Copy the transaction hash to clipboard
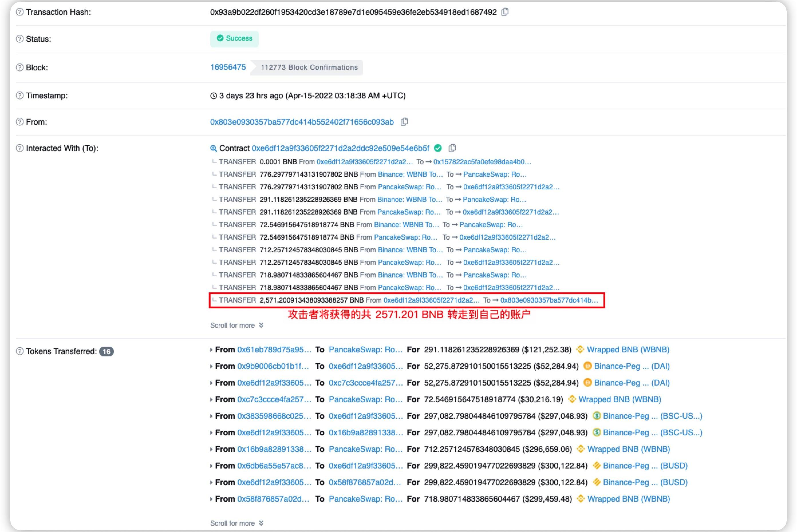 [505, 12]
